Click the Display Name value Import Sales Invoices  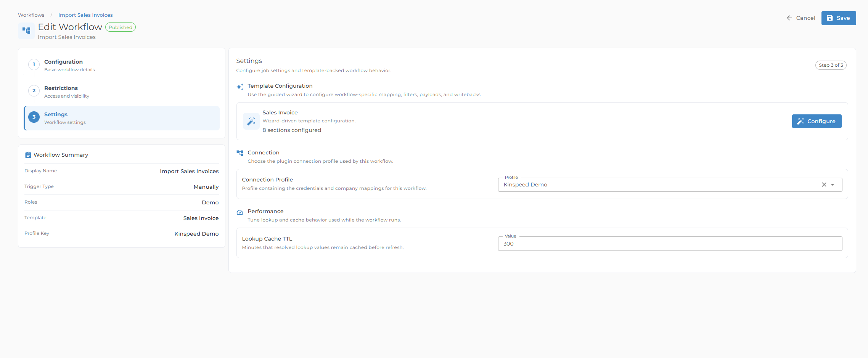[x=189, y=172]
